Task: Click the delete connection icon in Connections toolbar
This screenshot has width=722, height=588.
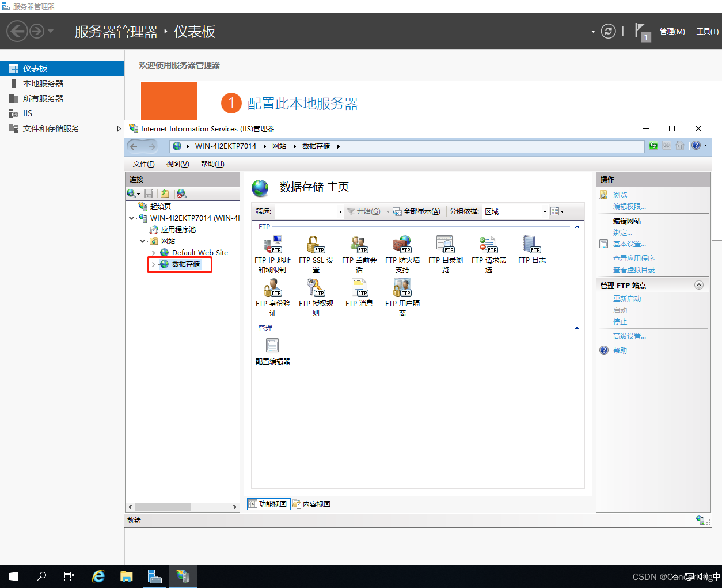Action: [181, 194]
